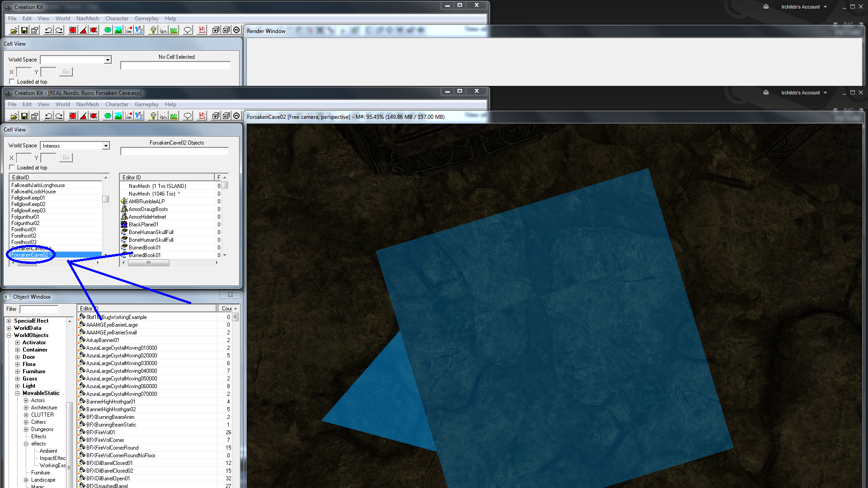Collapse the MovableStatic tree node

coord(18,393)
